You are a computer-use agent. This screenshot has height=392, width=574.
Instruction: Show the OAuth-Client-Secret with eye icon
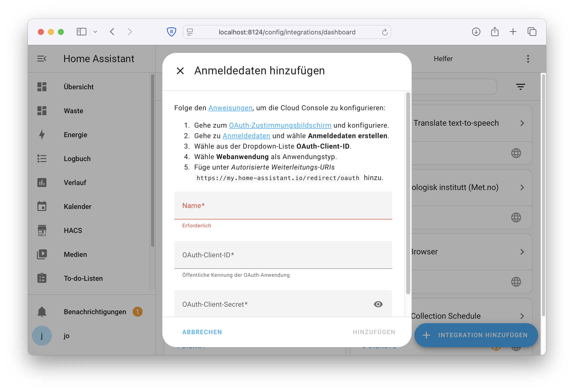(378, 304)
